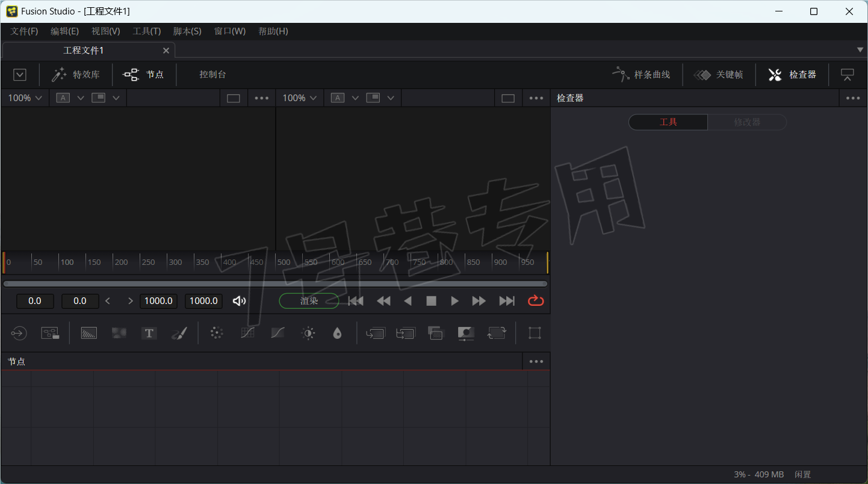Open the 脚本(S) menu
This screenshot has height=484, width=868.
187,31
